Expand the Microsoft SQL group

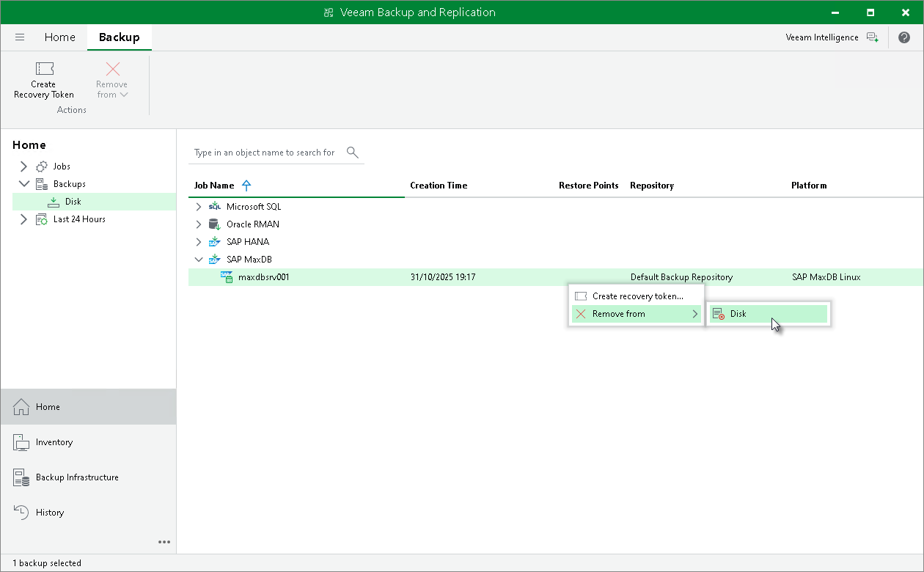198,207
